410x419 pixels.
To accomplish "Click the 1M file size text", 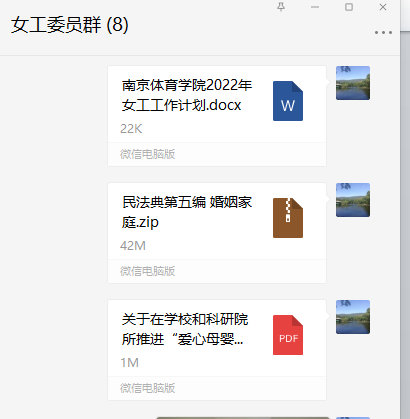I will click(129, 363).
